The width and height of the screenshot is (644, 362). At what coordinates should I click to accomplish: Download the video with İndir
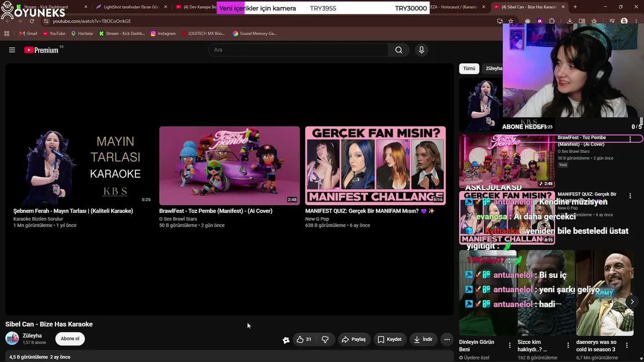coord(423,339)
